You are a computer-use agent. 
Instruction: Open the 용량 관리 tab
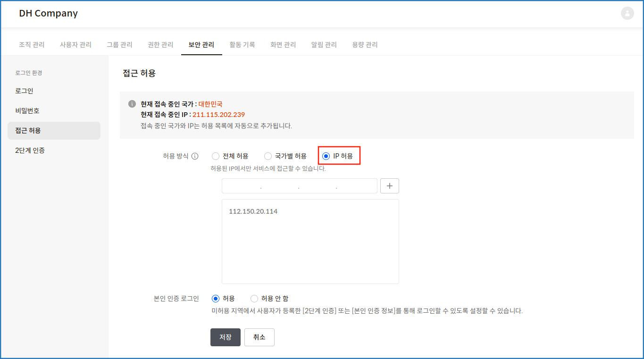point(365,45)
